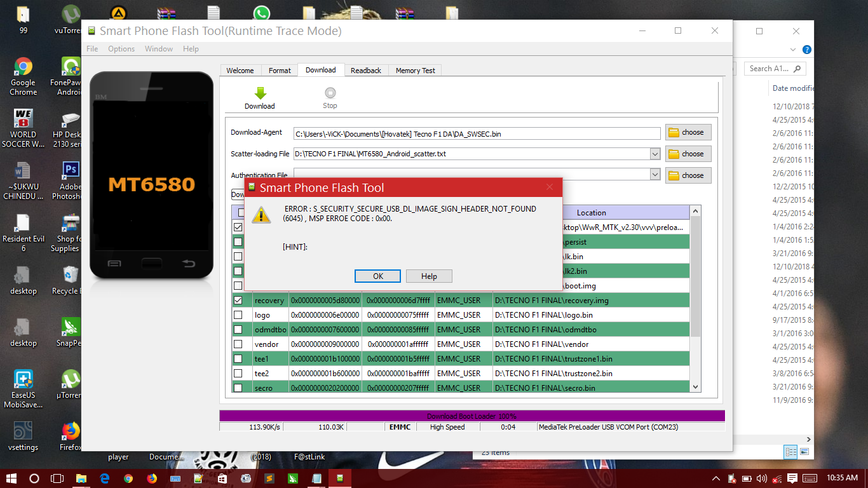Expand the Authentication File dropdown arrow

click(655, 175)
